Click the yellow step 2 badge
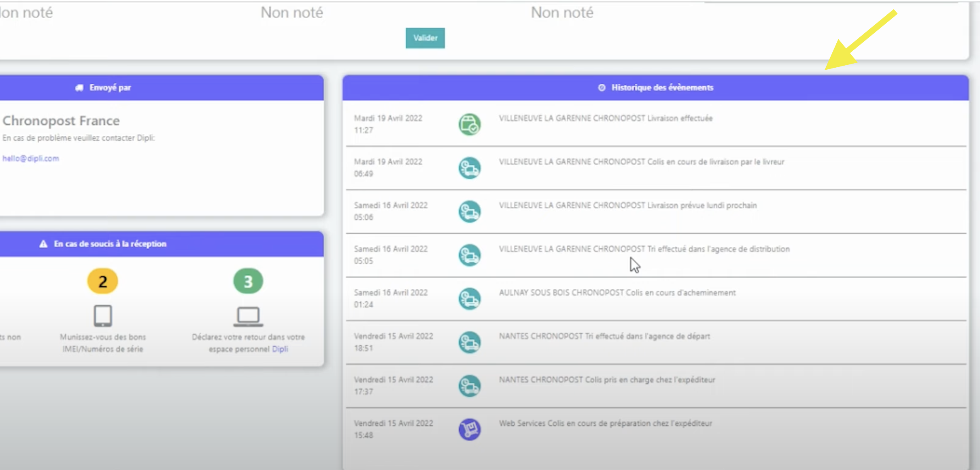Screen dimensions: 980x470 [x=103, y=281]
